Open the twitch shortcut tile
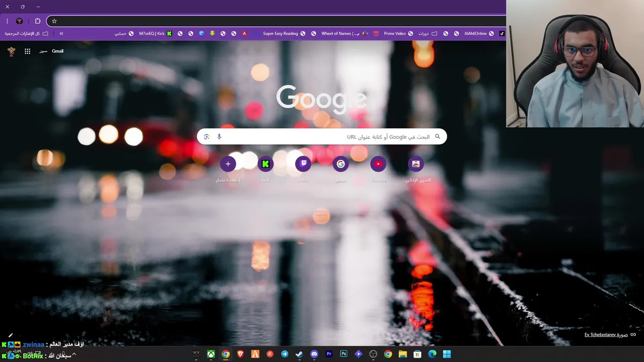 click(x=303, y=164)
